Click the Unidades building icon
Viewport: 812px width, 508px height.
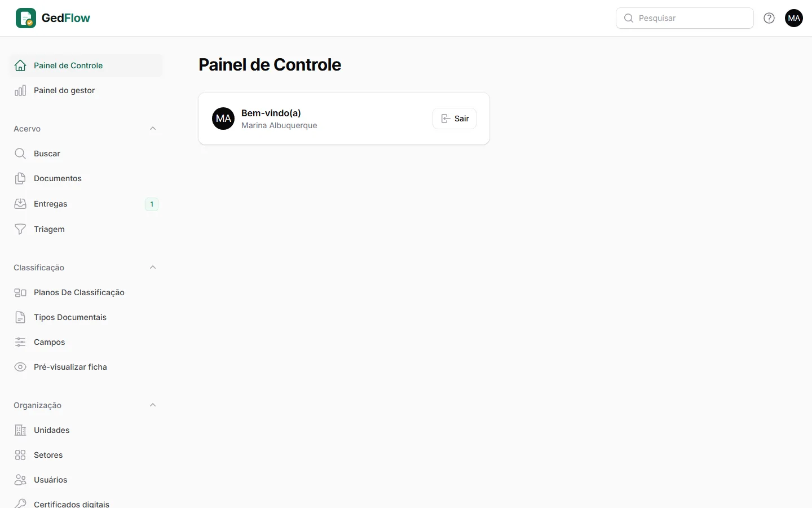click(x=20, y=430)
